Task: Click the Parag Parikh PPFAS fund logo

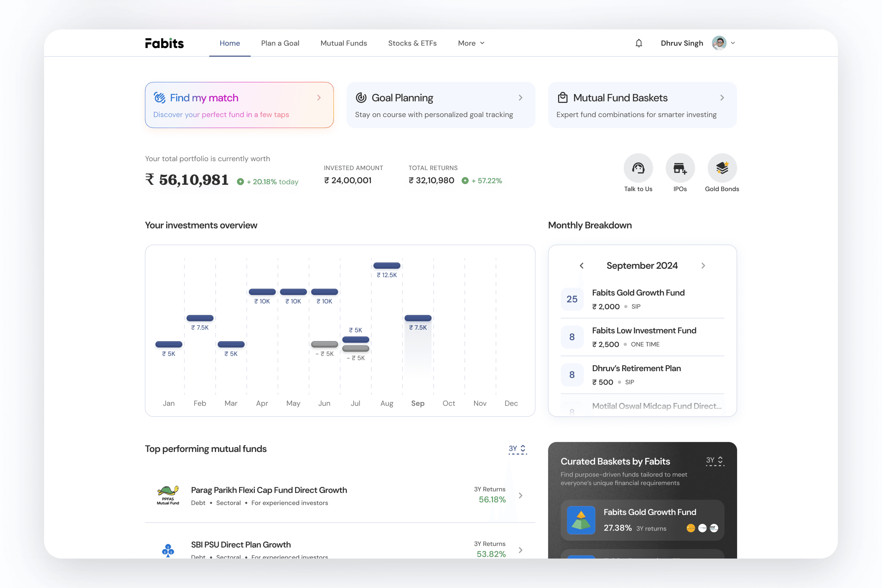Action: point(168,495)
